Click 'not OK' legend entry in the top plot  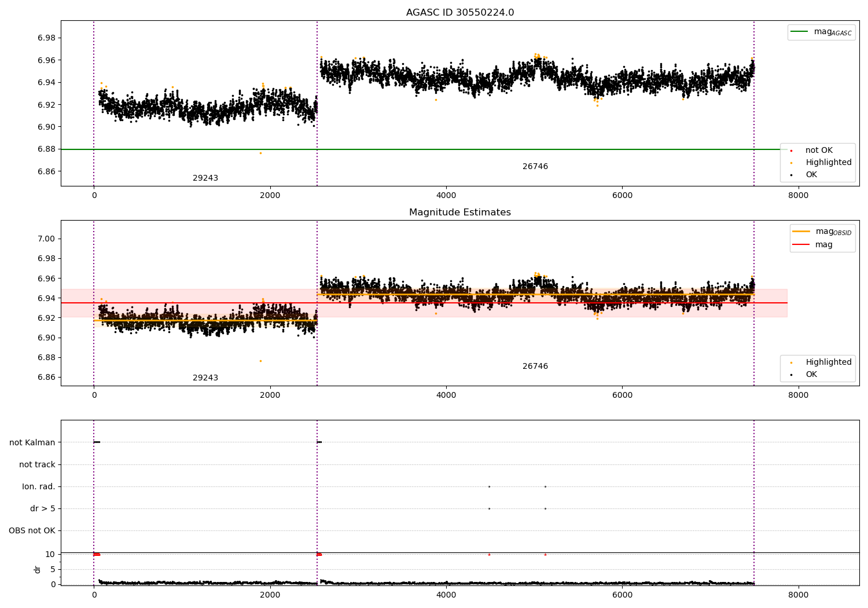pyautogui.click(x=819, y=150)
